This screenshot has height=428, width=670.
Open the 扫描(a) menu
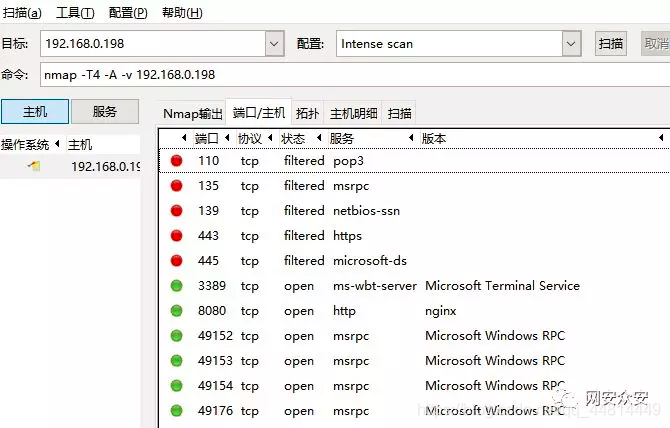click(22, 13)
